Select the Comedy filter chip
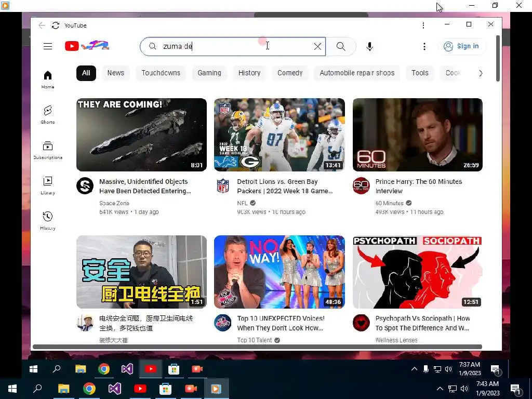This screenshot has height=399, width=532. click(x=290, y=73)
